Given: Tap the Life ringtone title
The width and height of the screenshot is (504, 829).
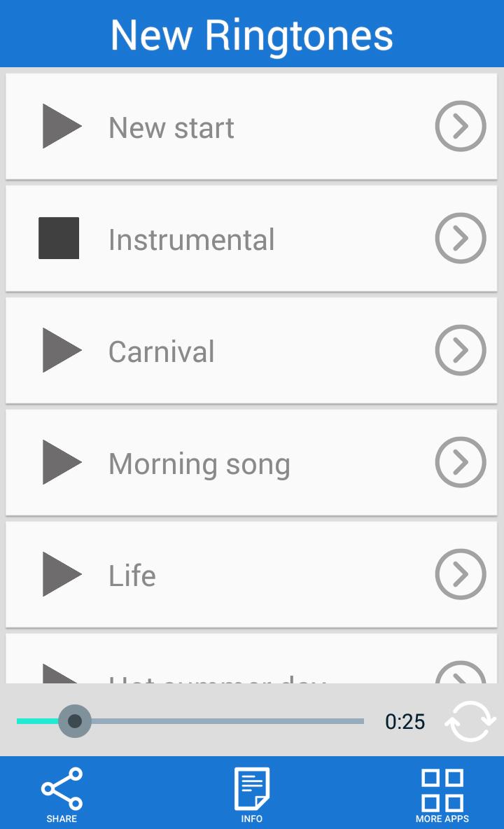Looking at the screenshot, I should (132, 576).
